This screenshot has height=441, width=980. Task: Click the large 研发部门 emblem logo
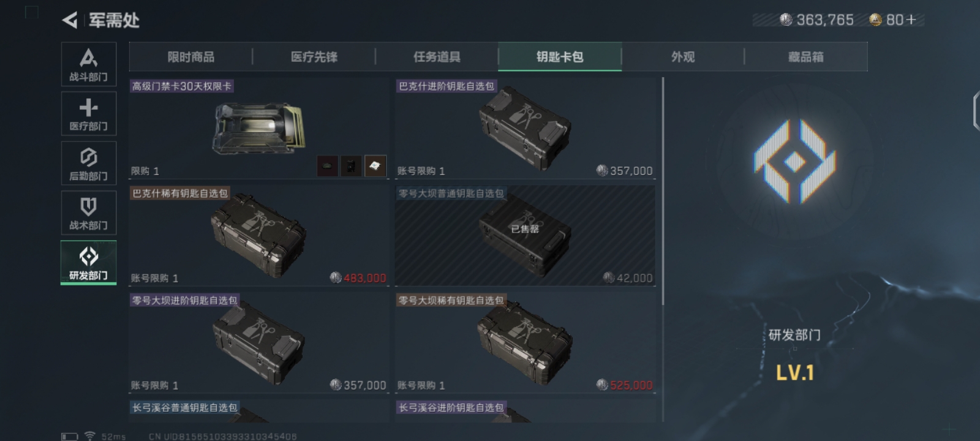click(794, 162)
